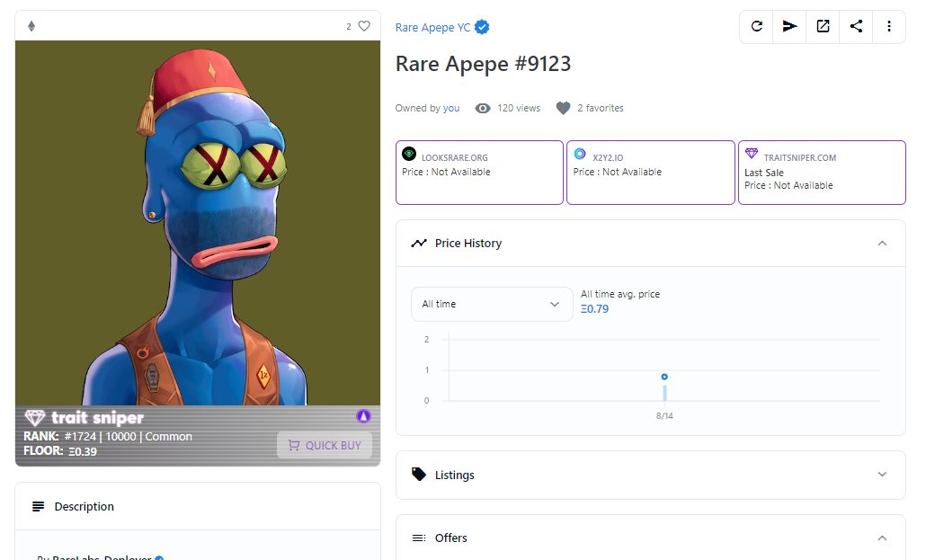Open the LOOKSRARE.ORG price card
Viewport: 935px width, 560px height.
pos(479,173)
